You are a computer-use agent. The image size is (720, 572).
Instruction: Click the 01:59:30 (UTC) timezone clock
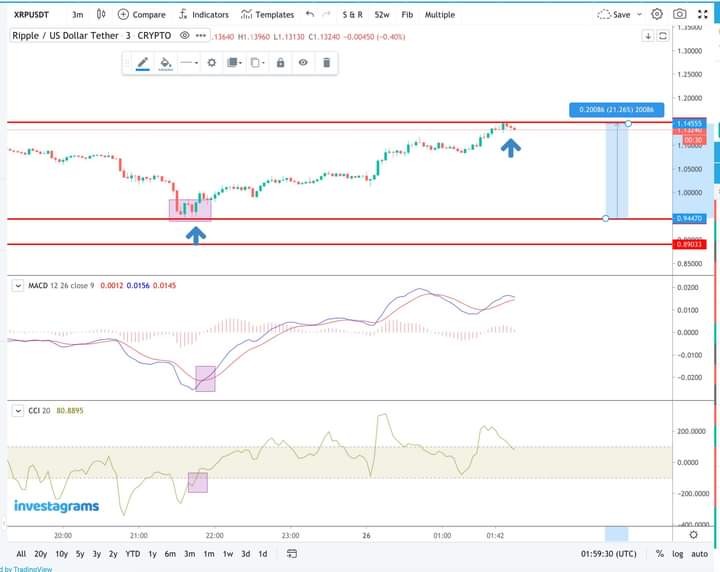(x=608, y=554)
